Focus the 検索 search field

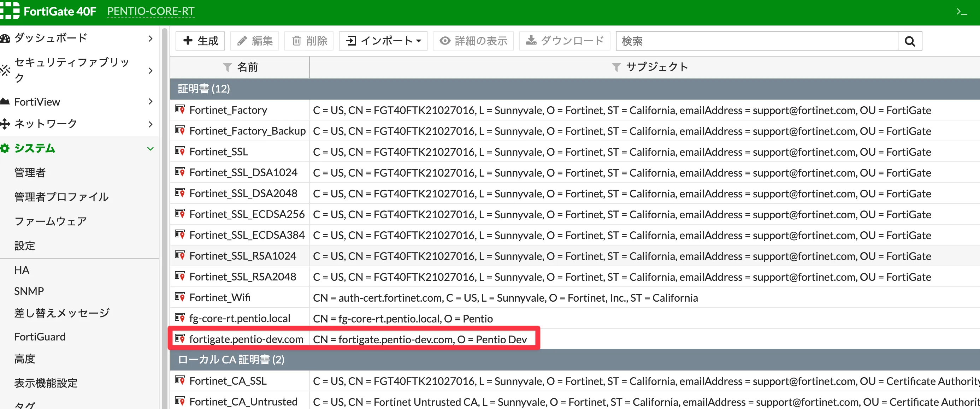[757, 41]
